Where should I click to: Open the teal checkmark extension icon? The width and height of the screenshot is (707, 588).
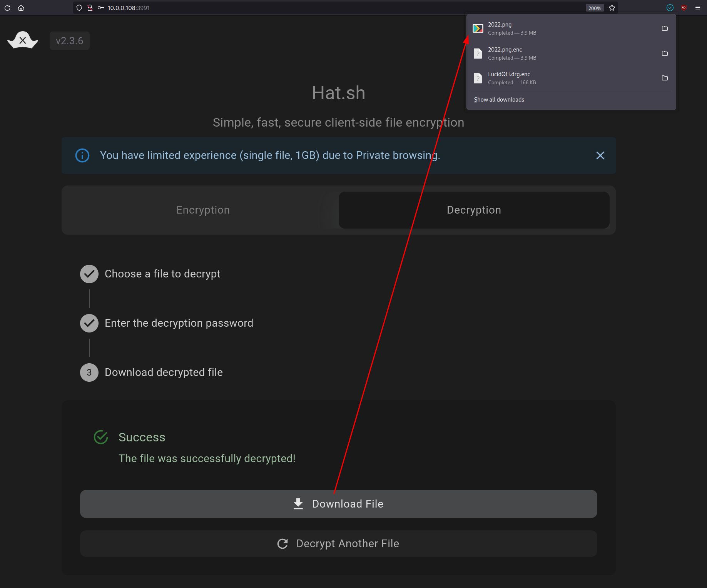(670, 8)
